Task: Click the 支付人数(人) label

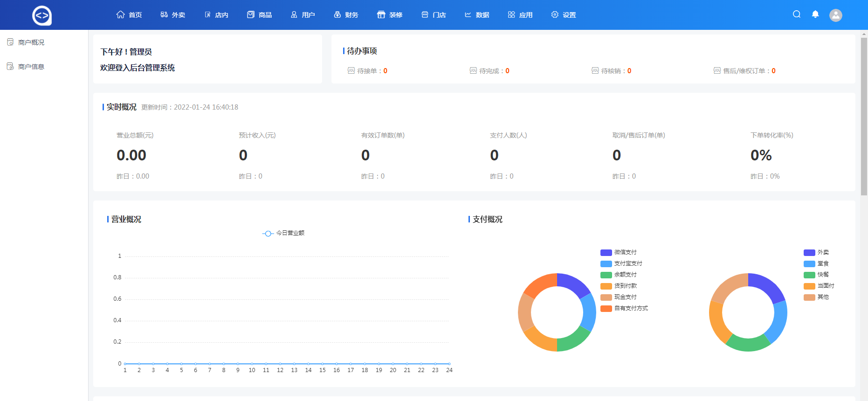Action: point(508,135)
